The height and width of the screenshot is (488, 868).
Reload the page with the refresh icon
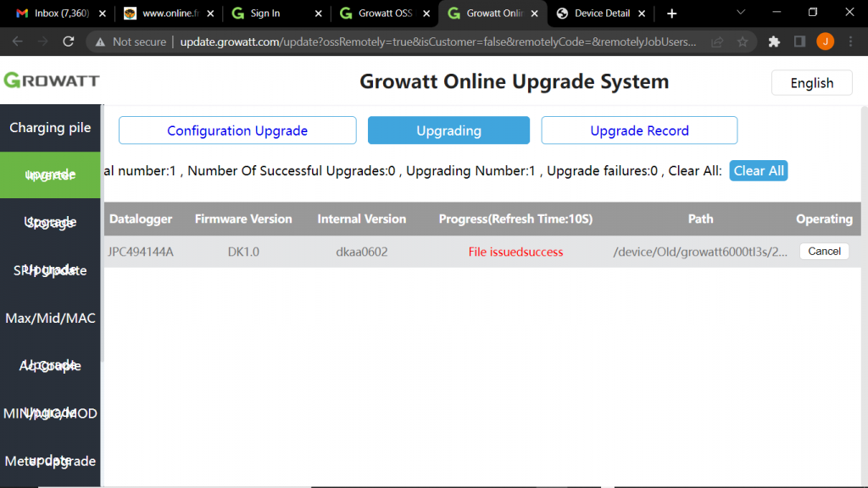(68, 42)
